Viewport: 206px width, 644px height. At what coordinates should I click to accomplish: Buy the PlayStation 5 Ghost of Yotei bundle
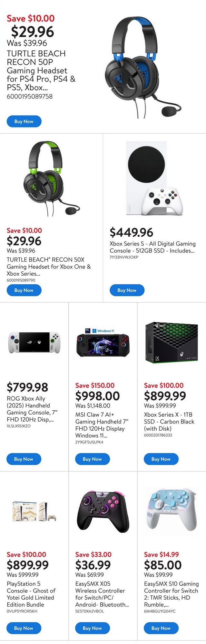(24, 628)
